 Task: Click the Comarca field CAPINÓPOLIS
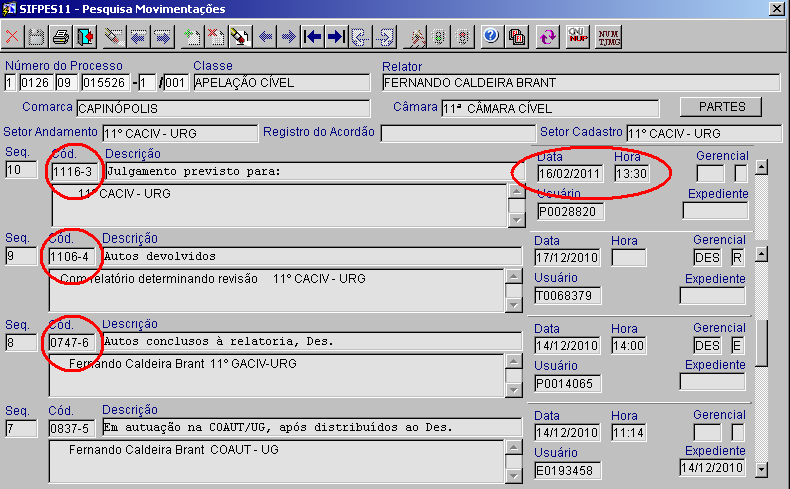pyautogui.click(x=223, y=108)
